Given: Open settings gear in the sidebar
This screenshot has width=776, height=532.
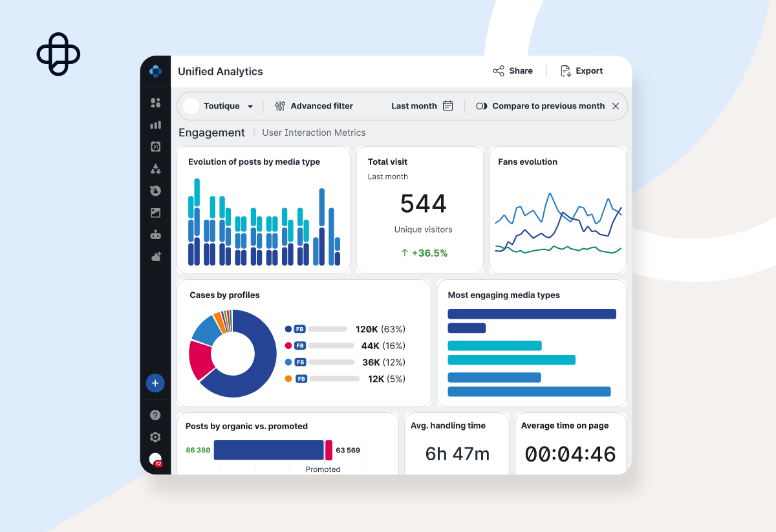Looking at the screenshot, I should tap(155, 437).
